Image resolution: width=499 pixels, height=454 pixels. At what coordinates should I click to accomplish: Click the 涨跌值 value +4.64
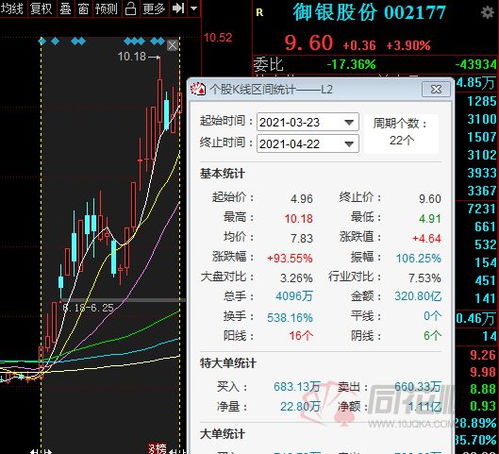coord(427,239)
